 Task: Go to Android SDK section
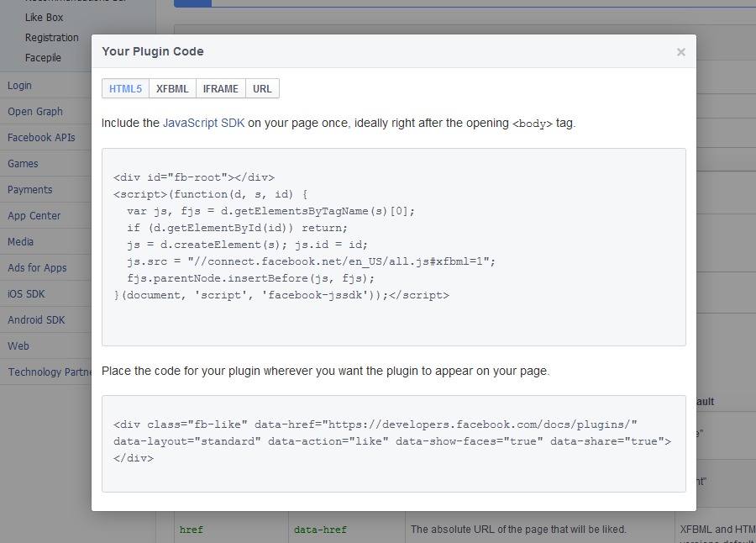(x=36, y=320)
